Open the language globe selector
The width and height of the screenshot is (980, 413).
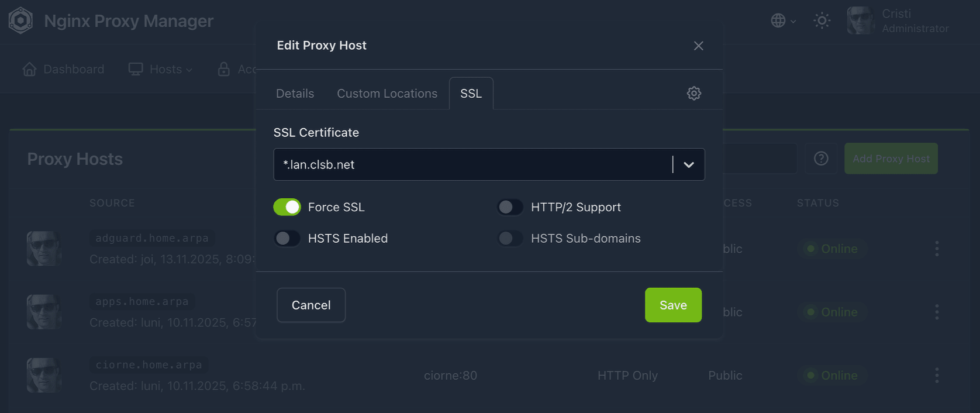point(782,21)
